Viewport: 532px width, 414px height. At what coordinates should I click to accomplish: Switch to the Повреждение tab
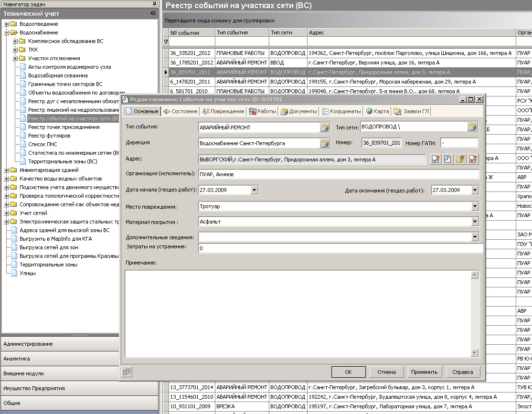223,111
